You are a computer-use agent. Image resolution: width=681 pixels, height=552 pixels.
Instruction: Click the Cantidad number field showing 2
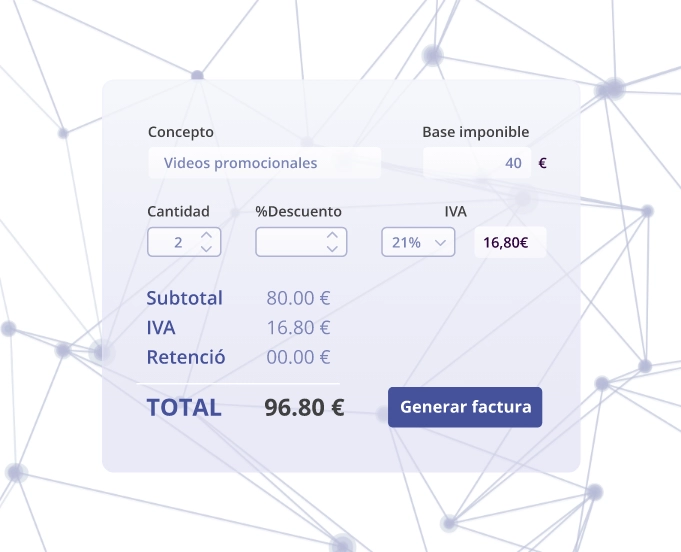click(x=174, y=242)
